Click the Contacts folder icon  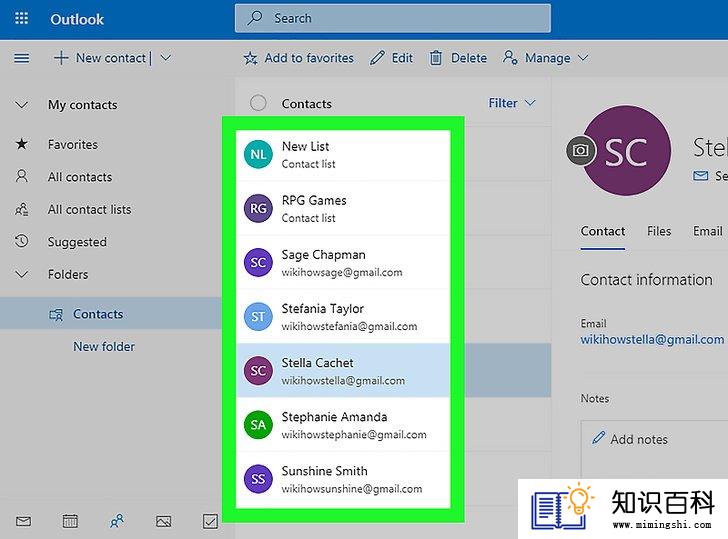coord(56,315)
